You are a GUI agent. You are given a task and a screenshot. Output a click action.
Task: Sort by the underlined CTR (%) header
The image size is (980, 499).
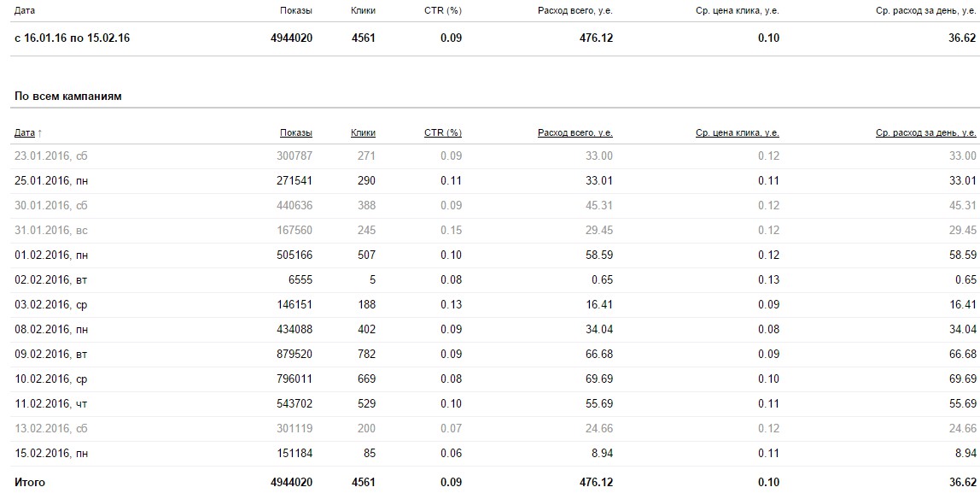click(x=442, y=133)
